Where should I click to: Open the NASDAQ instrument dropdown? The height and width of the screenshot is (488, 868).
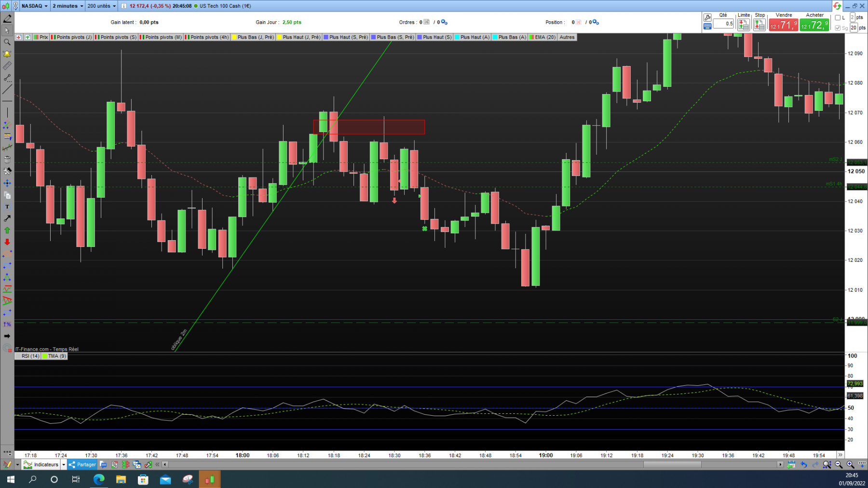tap(34, 6)
